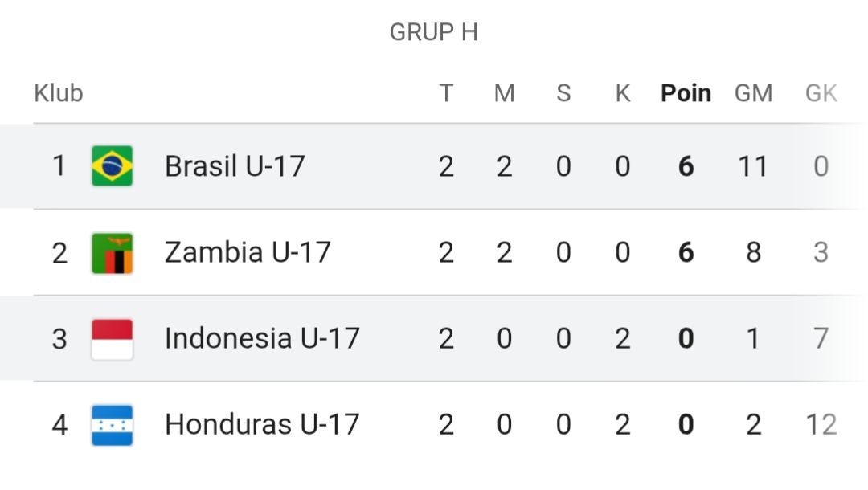This screenshot has height=490, width=868.
Task: Select Indonesia's rank number 3
Action: pos(59,339)
